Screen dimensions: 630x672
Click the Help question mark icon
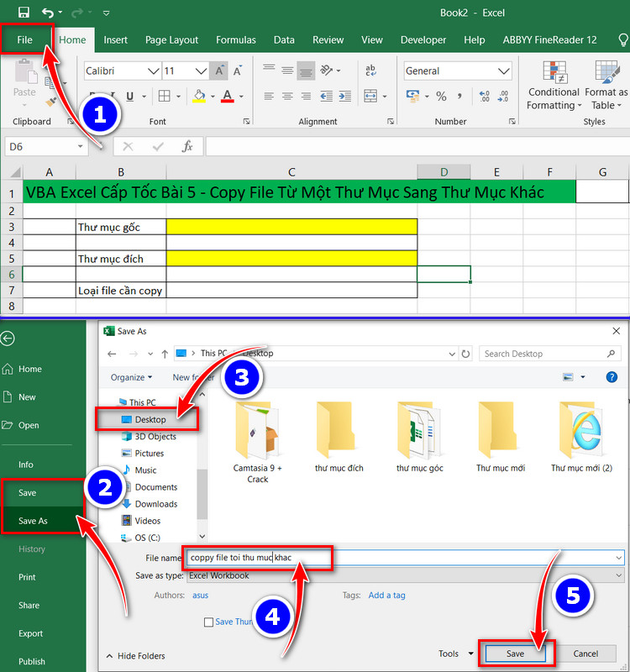point(612,377)
